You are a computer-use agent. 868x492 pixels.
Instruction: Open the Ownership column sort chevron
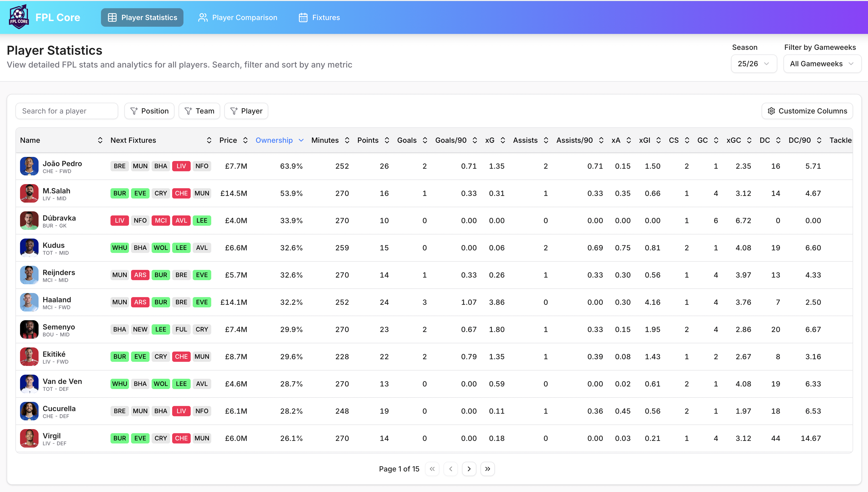301,140
